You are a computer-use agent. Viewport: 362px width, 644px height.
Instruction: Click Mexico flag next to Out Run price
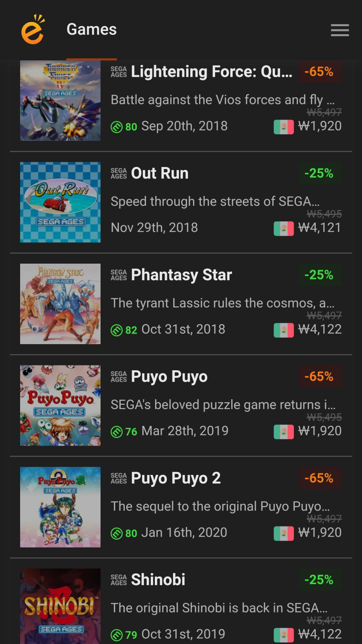point(284,229)
